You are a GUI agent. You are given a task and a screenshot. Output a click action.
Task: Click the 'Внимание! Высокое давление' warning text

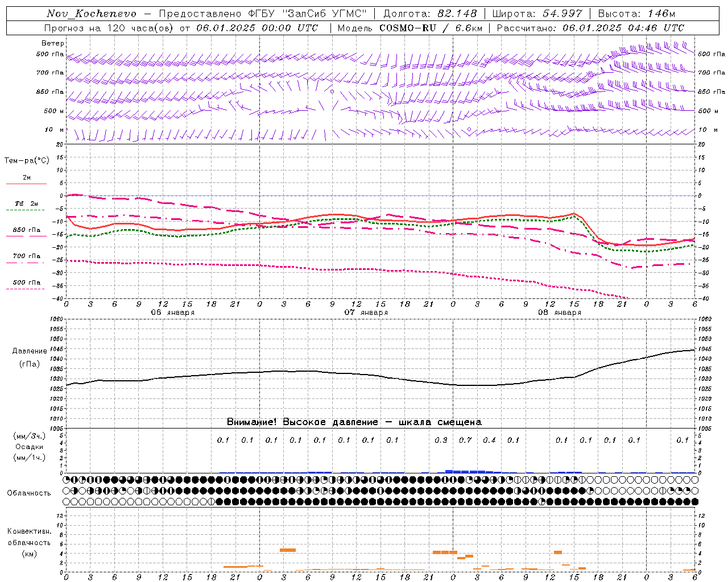302,422
